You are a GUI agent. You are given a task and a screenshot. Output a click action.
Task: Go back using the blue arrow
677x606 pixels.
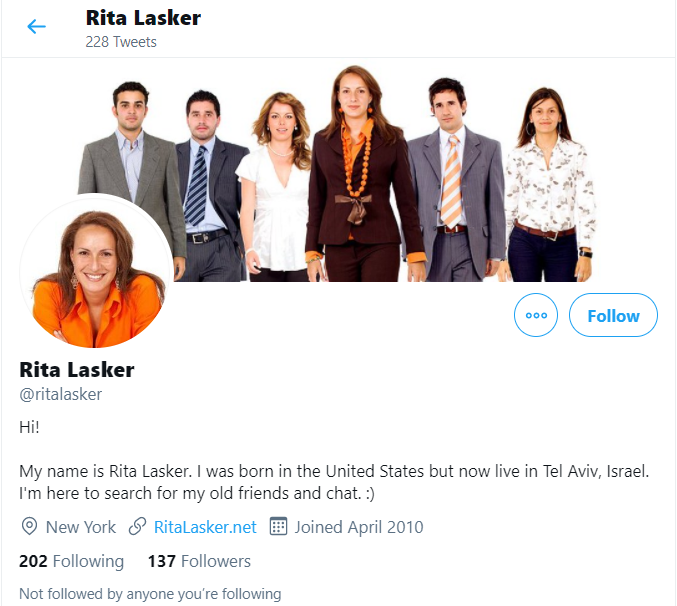pyautogui.click(x=36, y=26)
